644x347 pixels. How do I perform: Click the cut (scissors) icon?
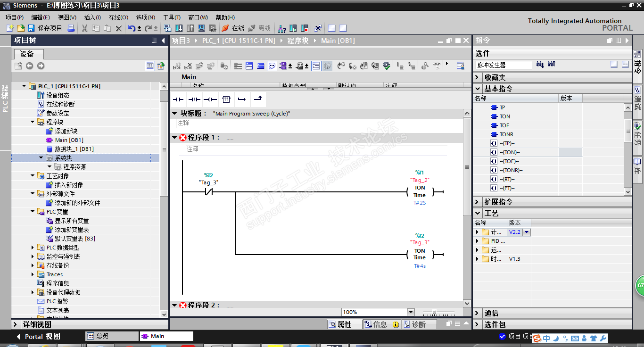(85, 28)
